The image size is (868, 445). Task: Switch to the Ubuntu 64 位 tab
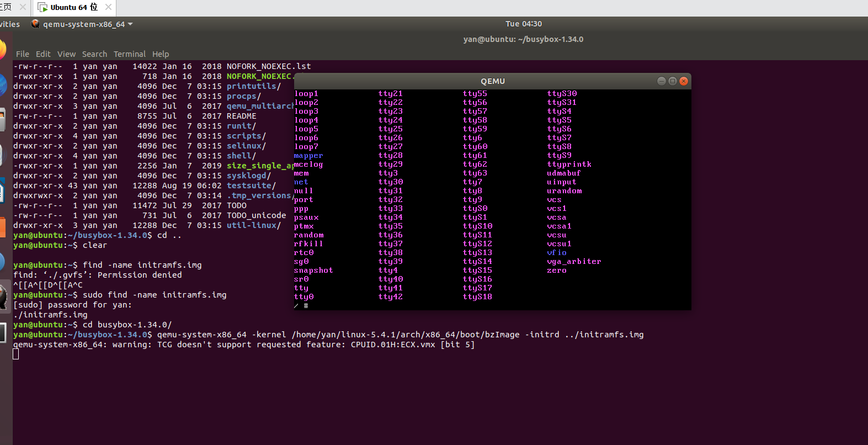tap(74, 7)
